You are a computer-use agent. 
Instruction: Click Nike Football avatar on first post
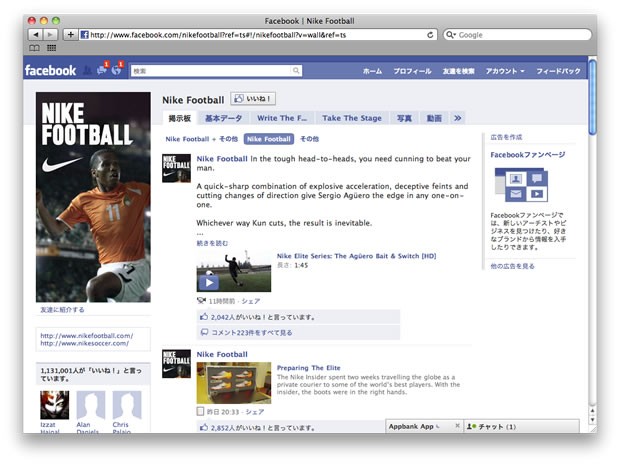176,168
